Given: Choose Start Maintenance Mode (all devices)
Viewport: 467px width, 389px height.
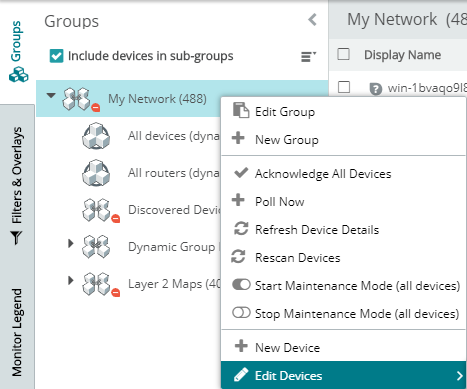Looking at the screenshot, I should [343, 286].
